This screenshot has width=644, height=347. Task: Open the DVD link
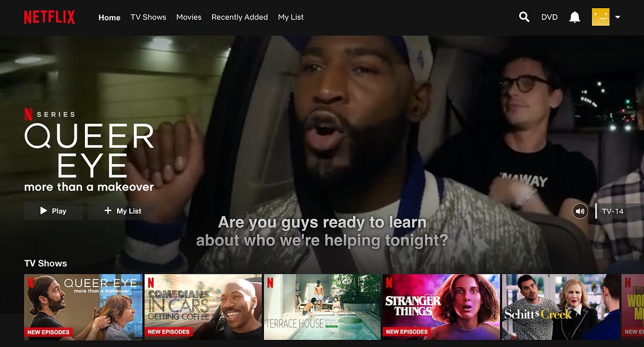point(550,17)
